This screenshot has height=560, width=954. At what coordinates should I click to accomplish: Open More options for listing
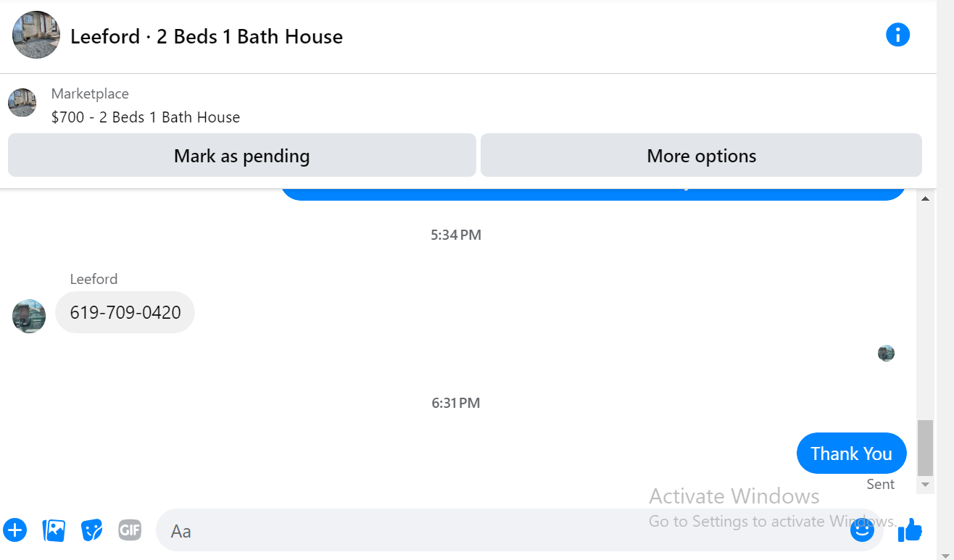[x=701, y=155]
